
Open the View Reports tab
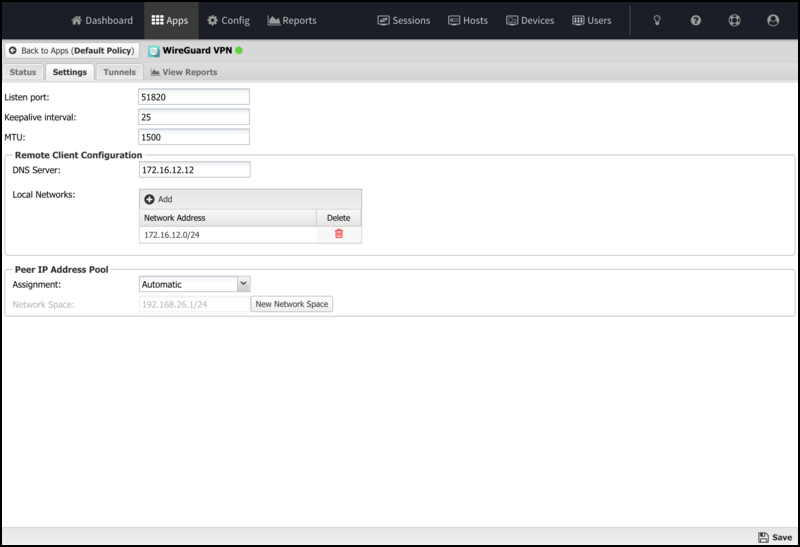point(184,72)
